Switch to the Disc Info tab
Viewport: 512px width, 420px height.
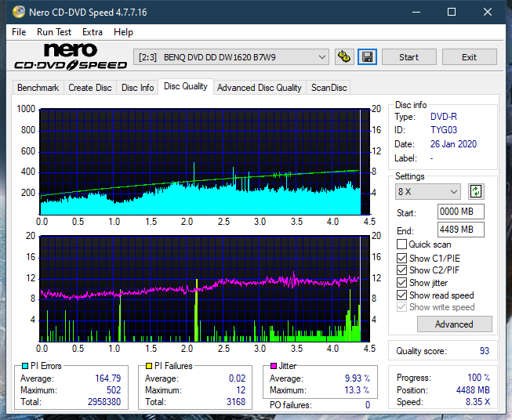137,88
